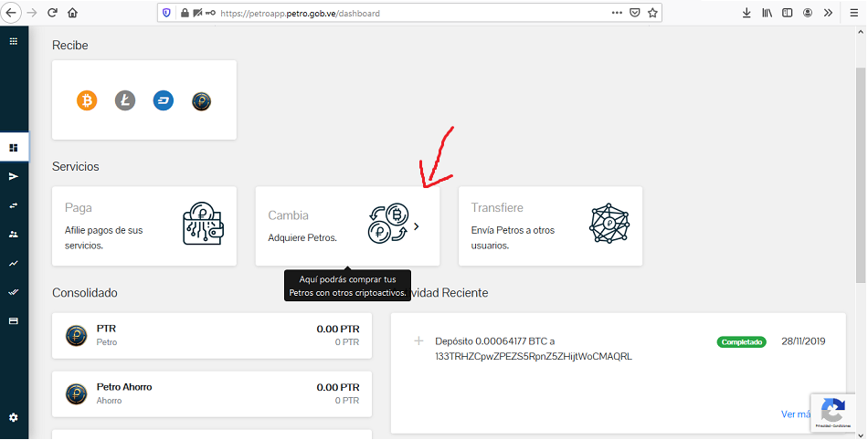This screenshot has height=440, width=868.
Task: Expand the deposit transaction plus sign
Action: pos(419,341)
